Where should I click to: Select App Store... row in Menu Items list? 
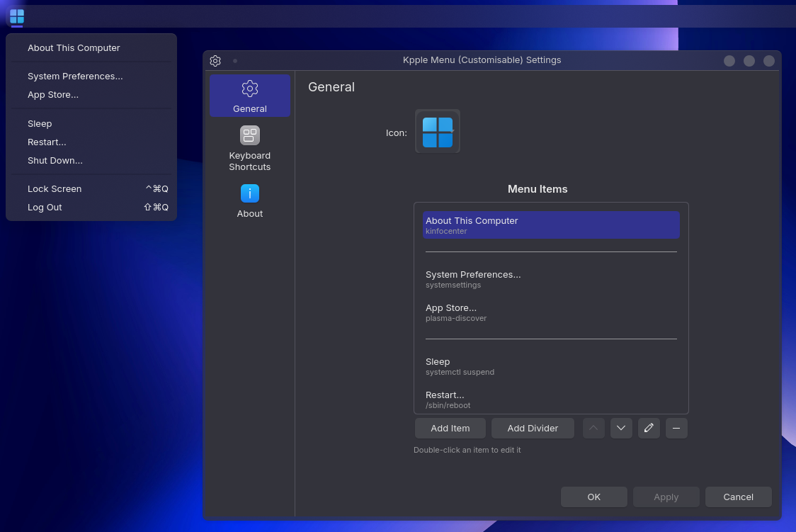click(551, 312)
